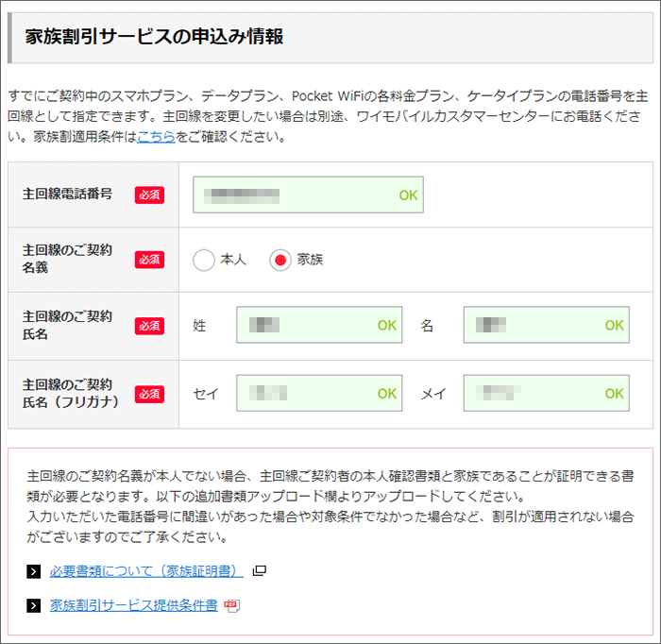Click the 家族 label text
The width and height of the screenshot is (661, 644).
311,259
